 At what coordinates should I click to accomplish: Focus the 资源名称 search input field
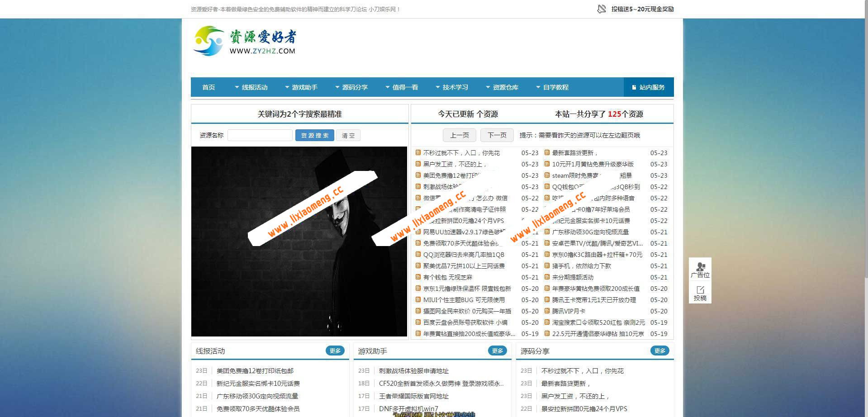click(260, 135)
